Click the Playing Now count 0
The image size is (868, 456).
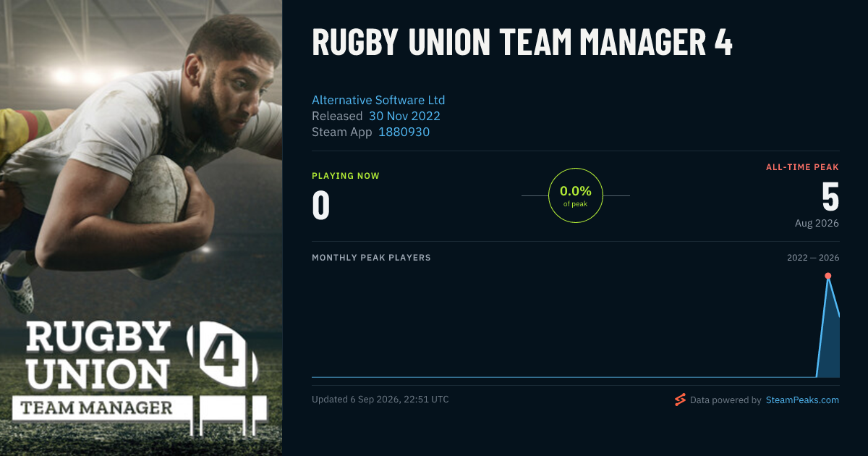(321, 205)
